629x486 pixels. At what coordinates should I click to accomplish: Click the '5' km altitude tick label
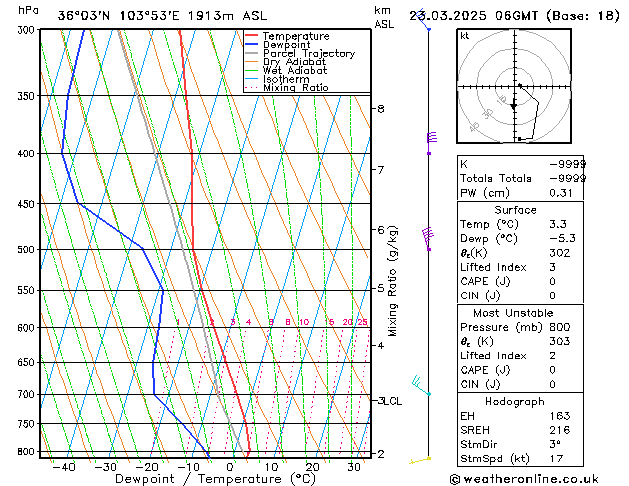point(381,288)
